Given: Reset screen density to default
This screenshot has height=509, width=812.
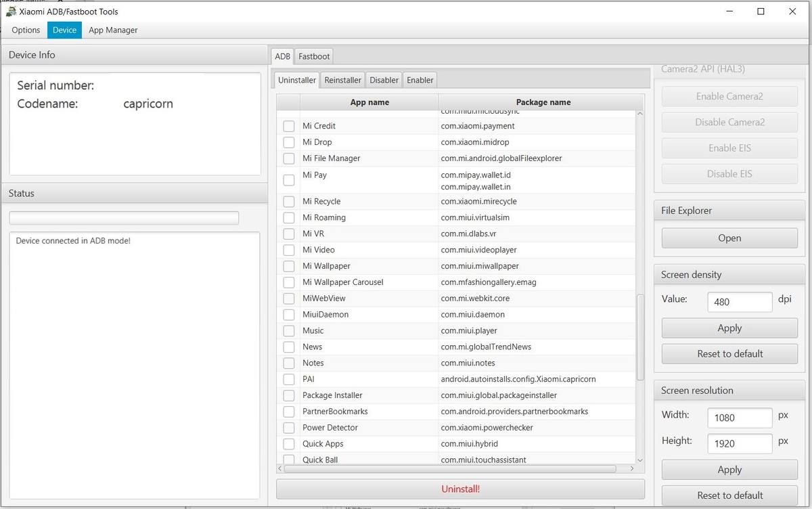Looking at the screenshot, I should pyautogui.click(x=729, y=354).
